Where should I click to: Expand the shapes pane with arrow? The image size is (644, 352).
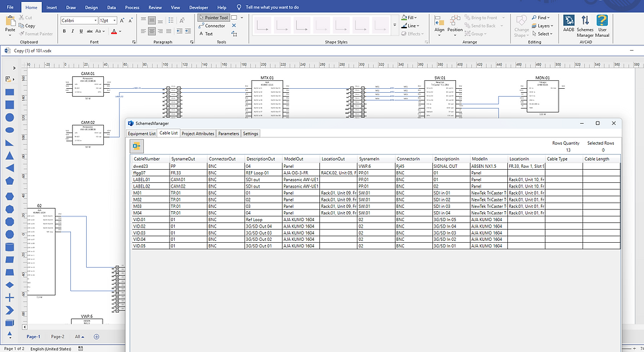[14, 68]
